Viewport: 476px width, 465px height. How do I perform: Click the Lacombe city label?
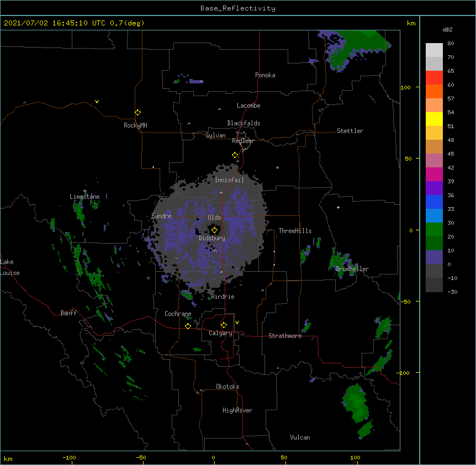pos(248,105)
